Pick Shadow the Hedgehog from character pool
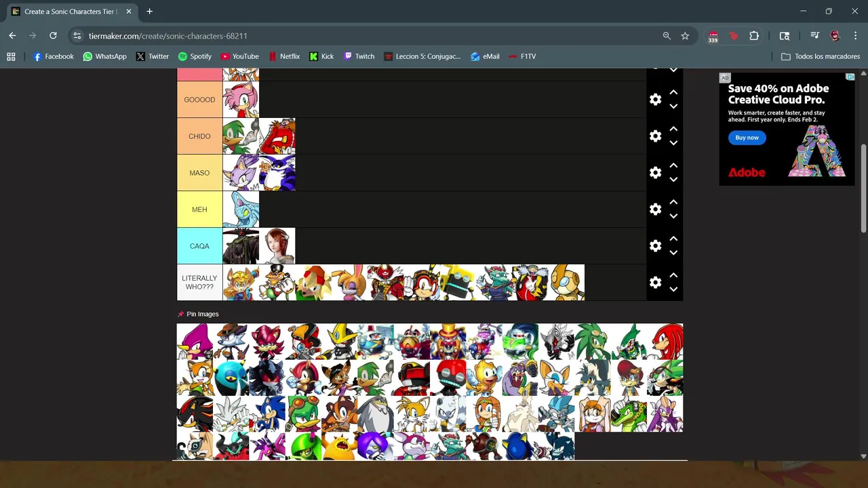Screen dimensions: 868x488 [x=195, y=414]
